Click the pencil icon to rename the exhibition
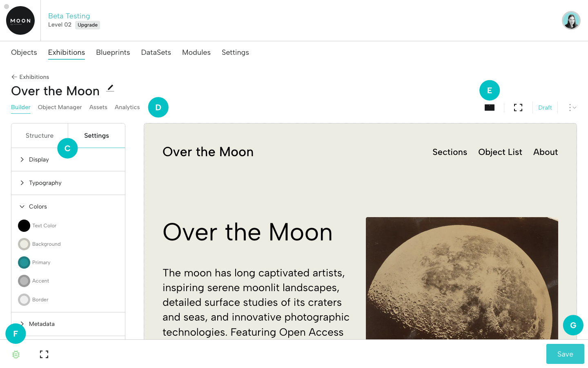The height and width of the screenshot is (368, 588). 110,88
